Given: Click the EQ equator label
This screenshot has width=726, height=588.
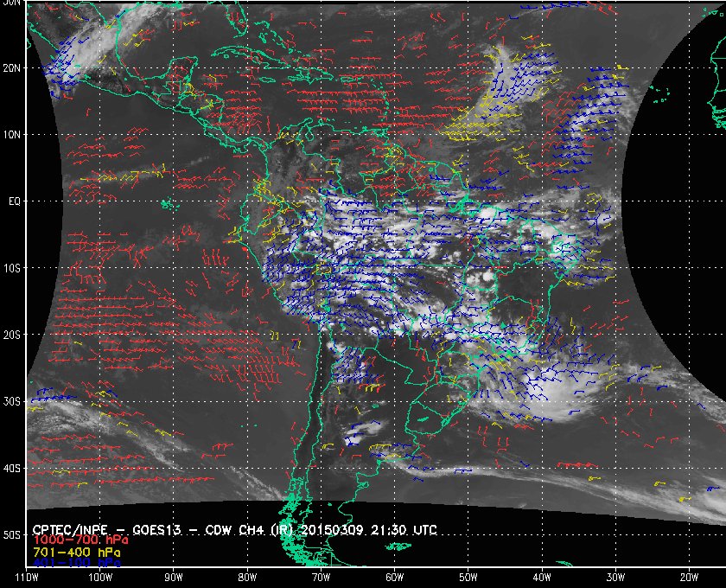Looking at the screenshot, I should coord(15,201).
